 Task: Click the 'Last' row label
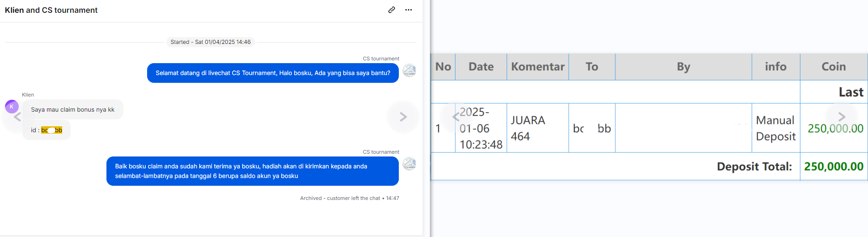[x=851, y=92]
